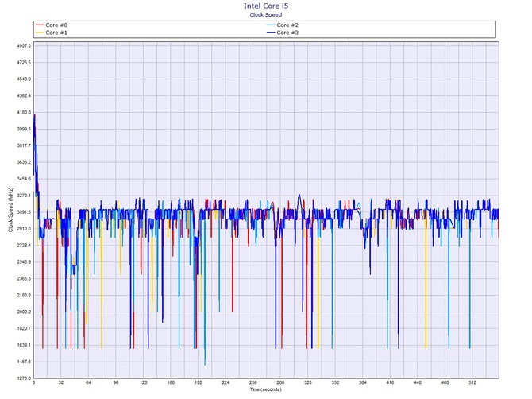Click the Core #3 legend entry
The image size is (532, 399).
[283, 33]
